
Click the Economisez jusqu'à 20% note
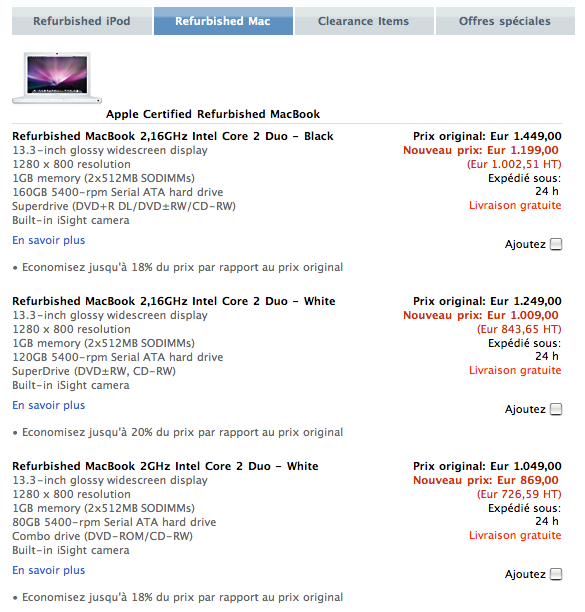click(178, 433)
